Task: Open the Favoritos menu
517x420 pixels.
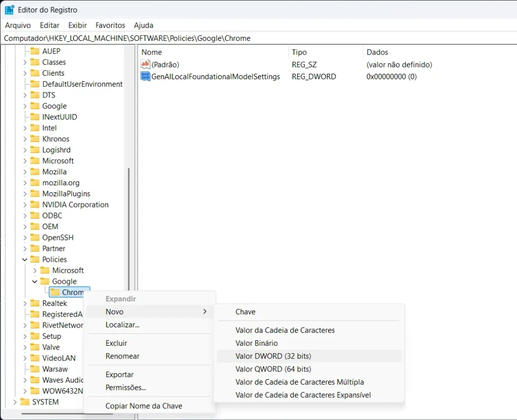Action: click(x=110, y=25)
